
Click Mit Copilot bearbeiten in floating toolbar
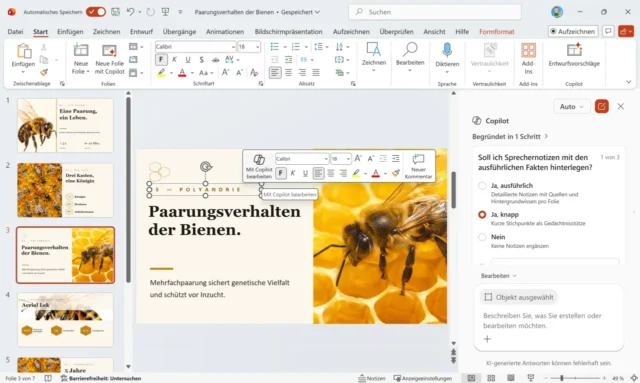coord(259,167)
